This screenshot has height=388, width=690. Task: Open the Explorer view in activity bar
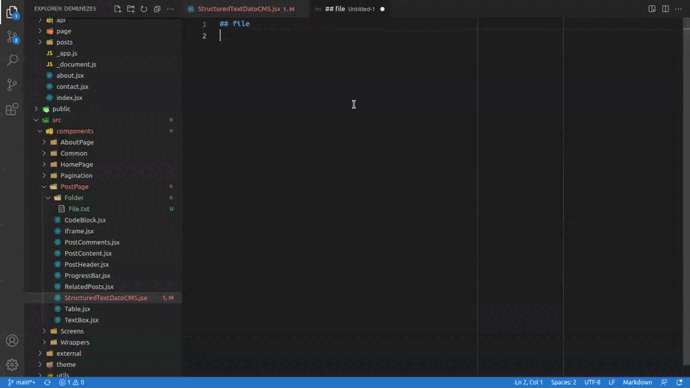tap(12, 12)
